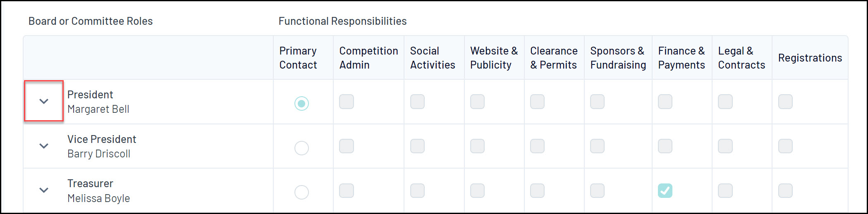Screen dimensions: 868x214
Task: Set Treasurer as Primary Contact
Action: [301, 192]
